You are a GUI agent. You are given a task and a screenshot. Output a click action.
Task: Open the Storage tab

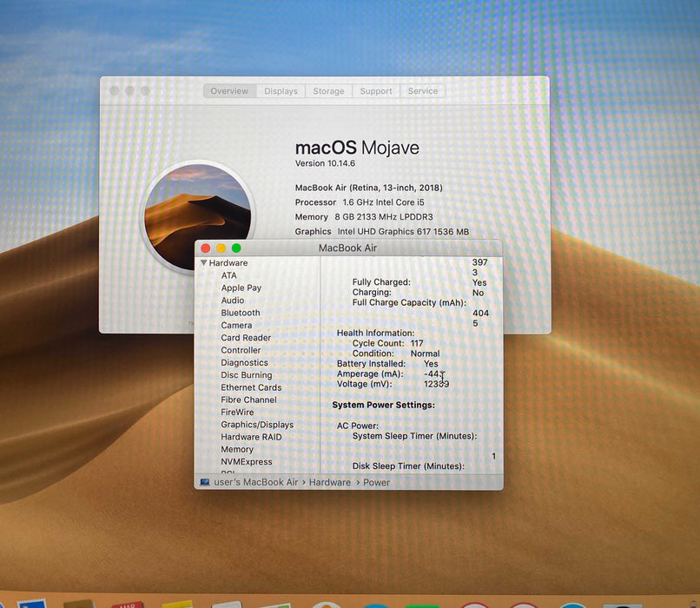coord(328,91)
